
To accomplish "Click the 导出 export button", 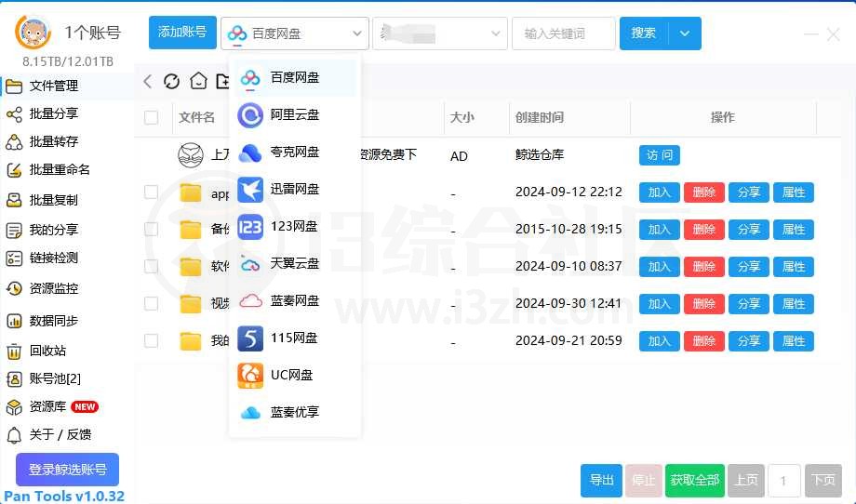I will click(x=602, y=480).
